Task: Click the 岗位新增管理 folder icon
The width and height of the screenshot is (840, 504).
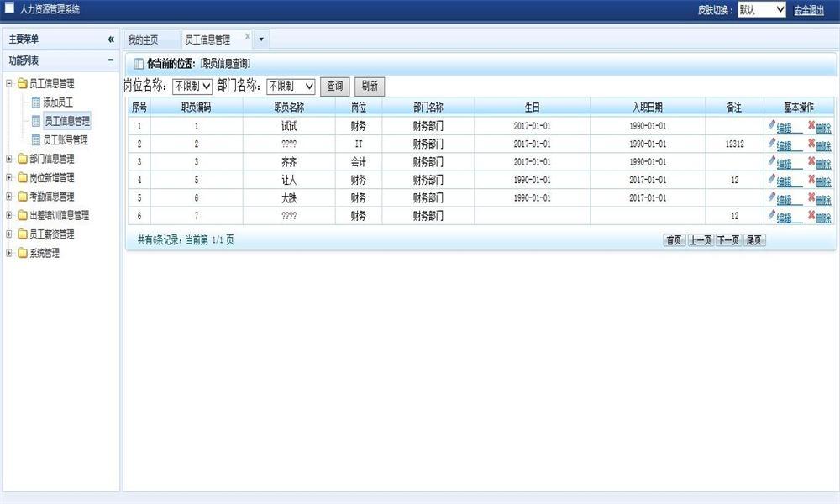Action: 23,177
